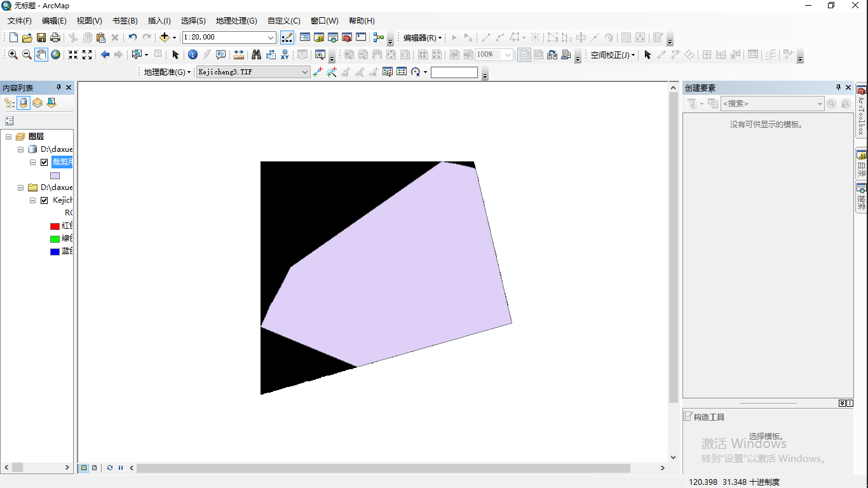868x488 pixels.
Task: Click the 搜索 templates search field
Action: 772,104
